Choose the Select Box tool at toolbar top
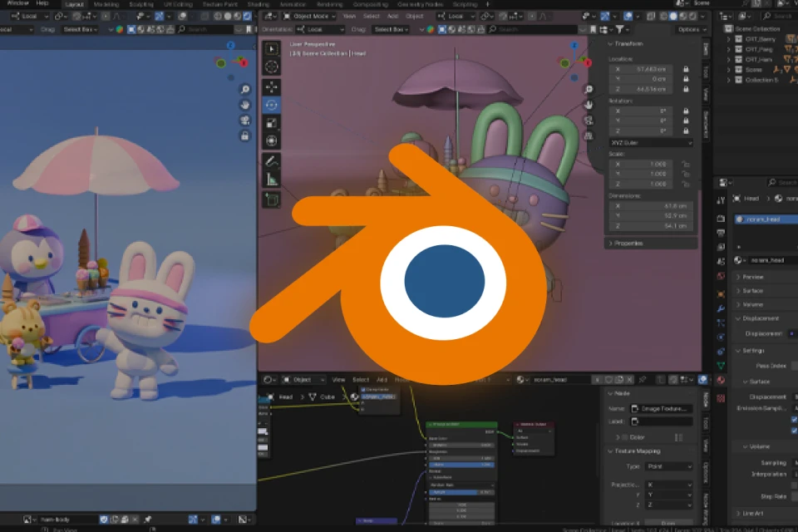This screenshot has height=532, width=798. (271, 49)
